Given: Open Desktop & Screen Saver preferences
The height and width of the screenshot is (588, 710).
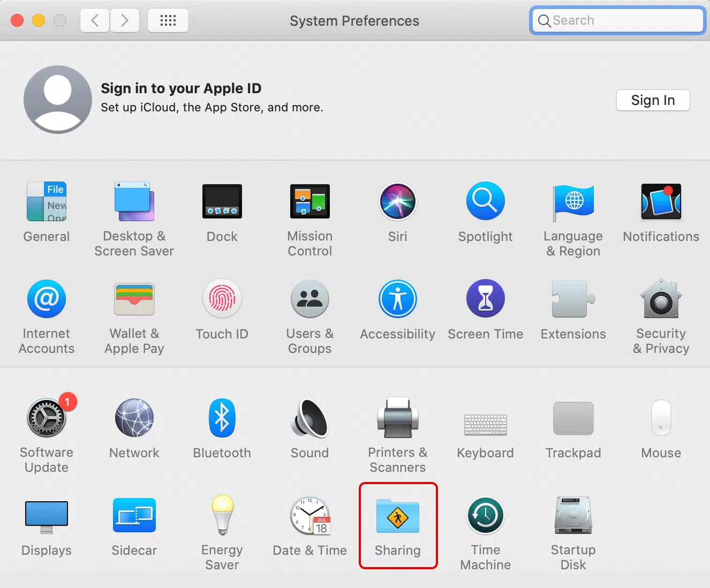Looking at the screenshot, I should click(134, 202).
